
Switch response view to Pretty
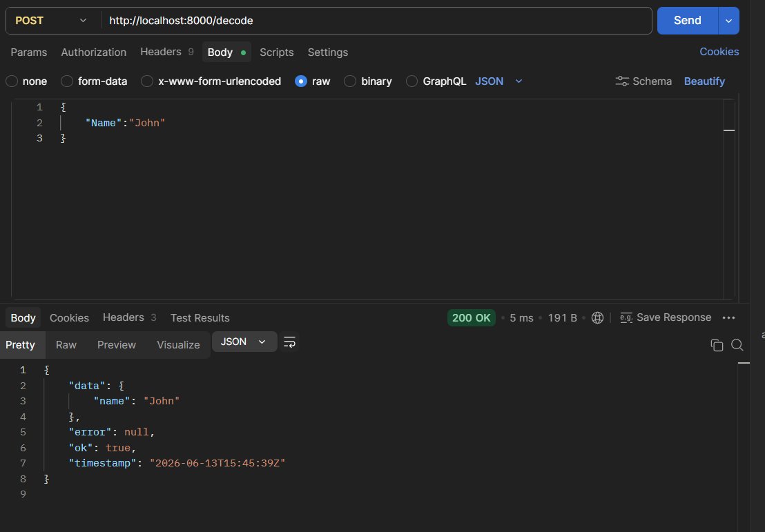20,345
